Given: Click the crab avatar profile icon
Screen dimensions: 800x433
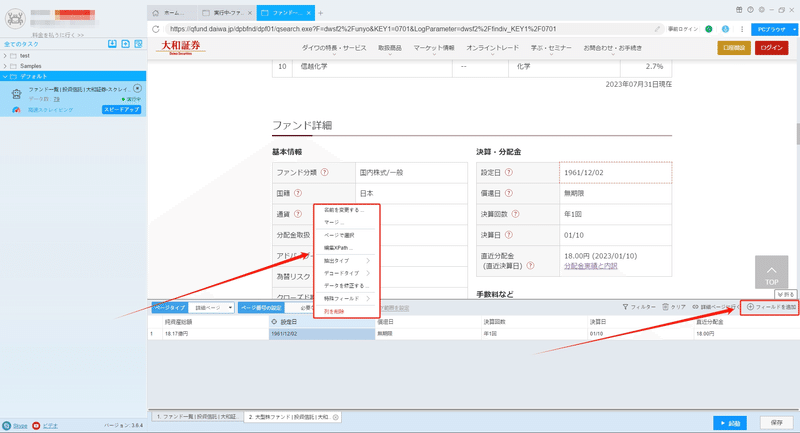Looking at the screenshot, I should 15,19.
